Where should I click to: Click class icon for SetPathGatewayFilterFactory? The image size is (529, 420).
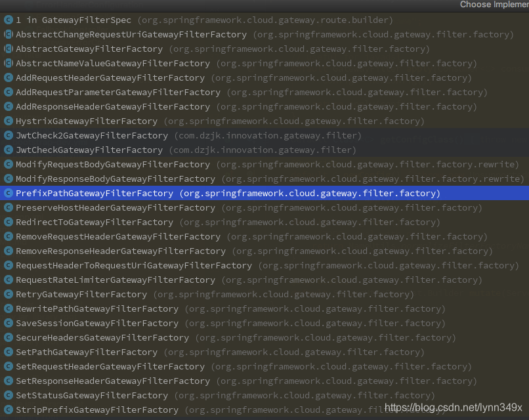[9, 352]
